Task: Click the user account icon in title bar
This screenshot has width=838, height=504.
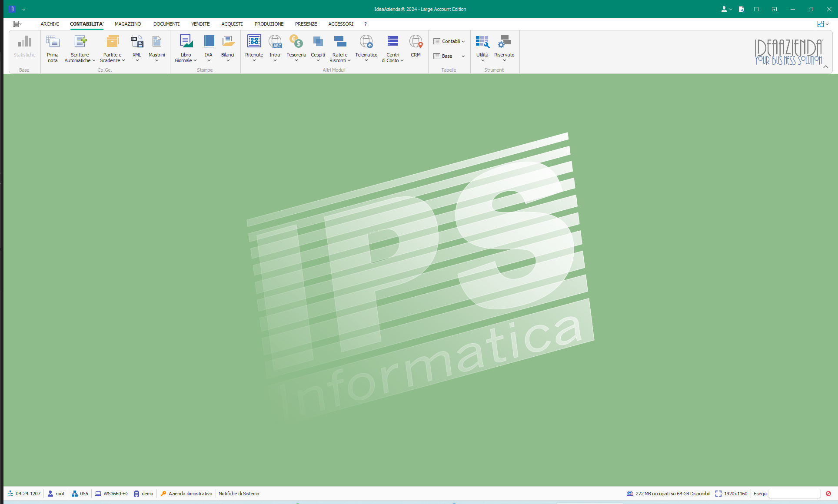Action: click(x=724, y=9)
